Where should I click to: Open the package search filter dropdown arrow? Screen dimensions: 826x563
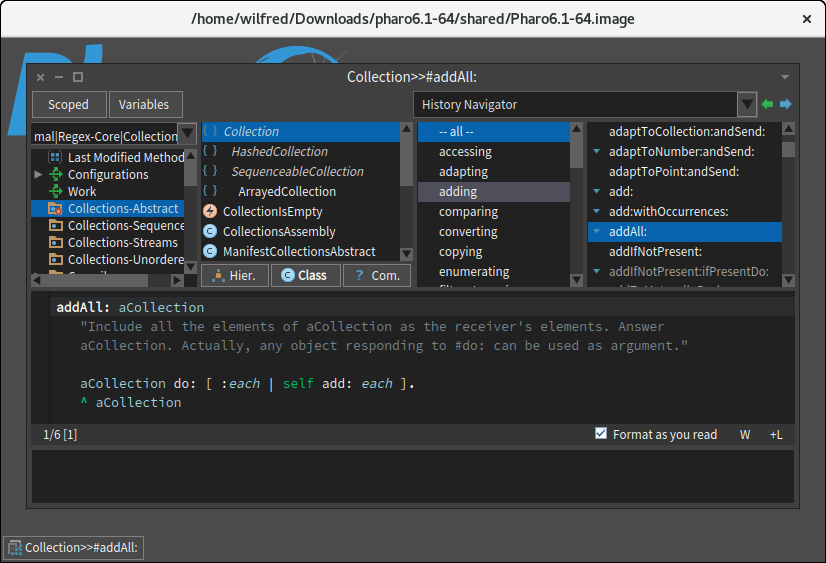coord(187,135)
